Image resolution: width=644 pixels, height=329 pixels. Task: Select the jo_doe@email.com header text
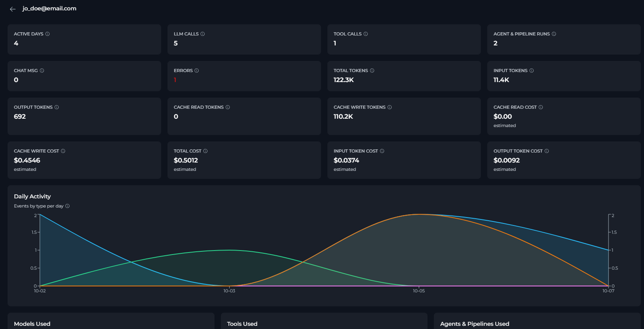click(x=49, y=8)
